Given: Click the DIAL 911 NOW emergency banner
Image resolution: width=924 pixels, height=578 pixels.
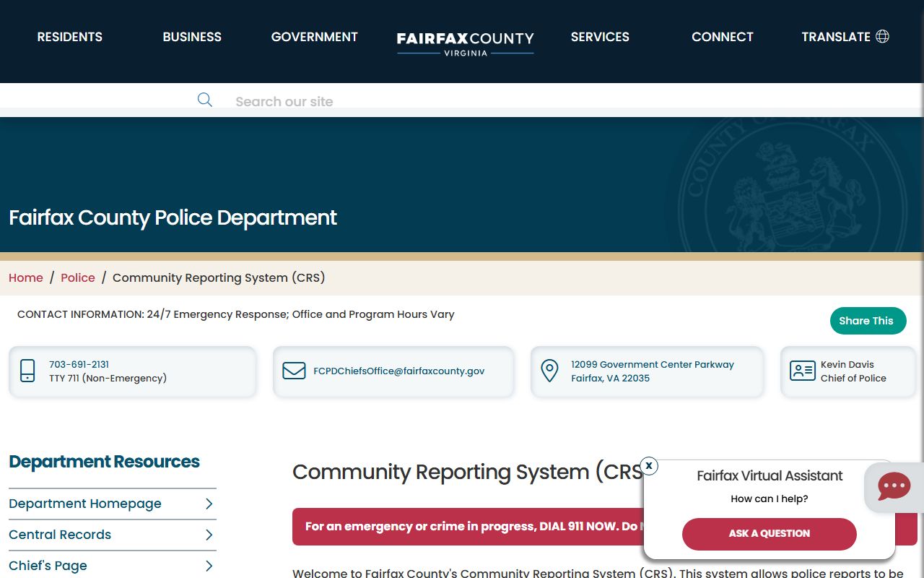Looking at the screenshot, I should click(x=468, y=527).
